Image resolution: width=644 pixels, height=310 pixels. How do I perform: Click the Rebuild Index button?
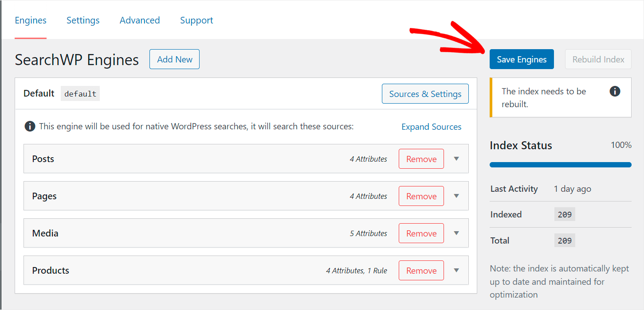[598, 59]
